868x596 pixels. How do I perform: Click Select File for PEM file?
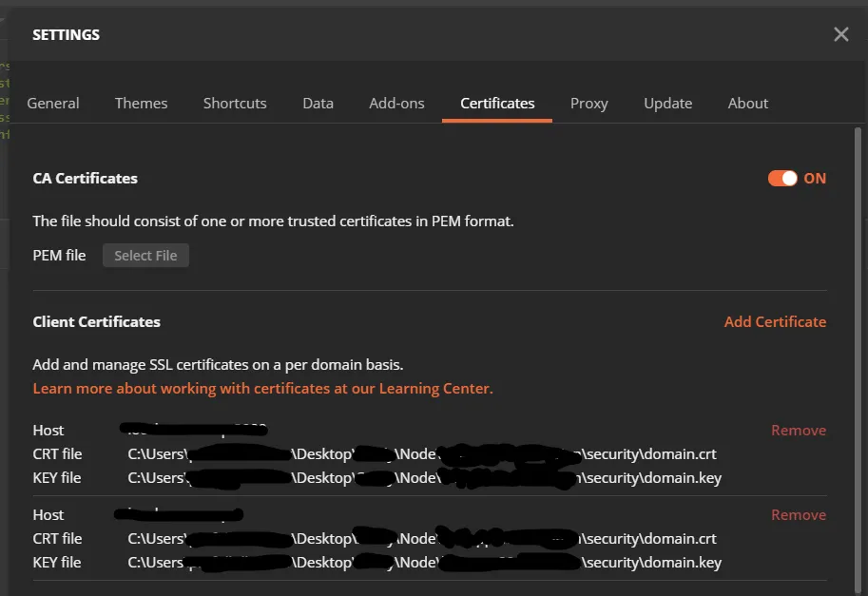[145, 256]
